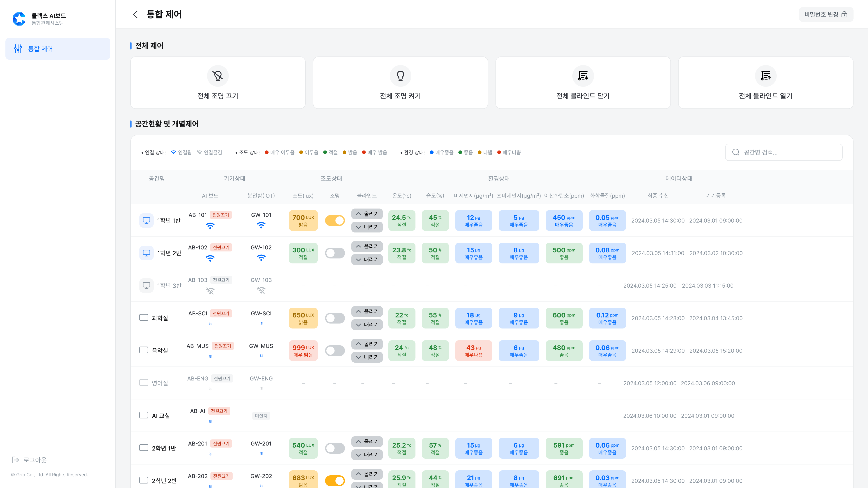
Task: Click the monitor icon next to 1학년 3반
Action: pos(146,286)
